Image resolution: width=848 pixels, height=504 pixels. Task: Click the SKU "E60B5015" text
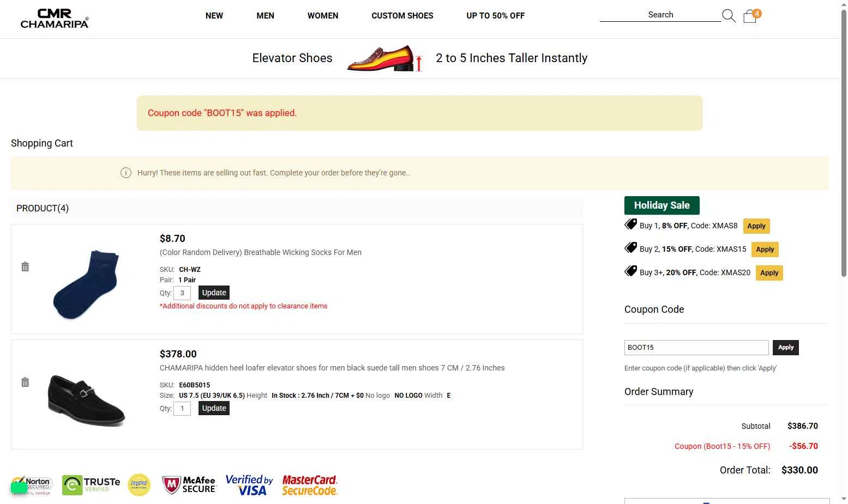(195, 385)
